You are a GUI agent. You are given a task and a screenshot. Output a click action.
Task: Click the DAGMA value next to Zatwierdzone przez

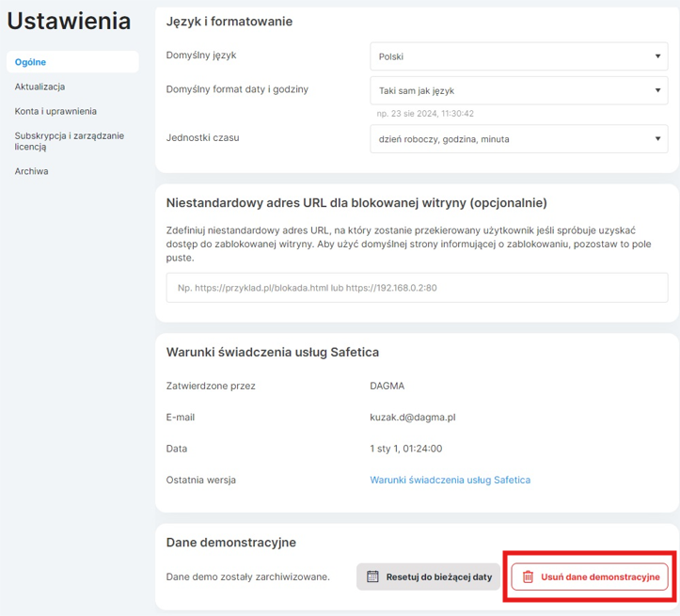tap(388, 386)
